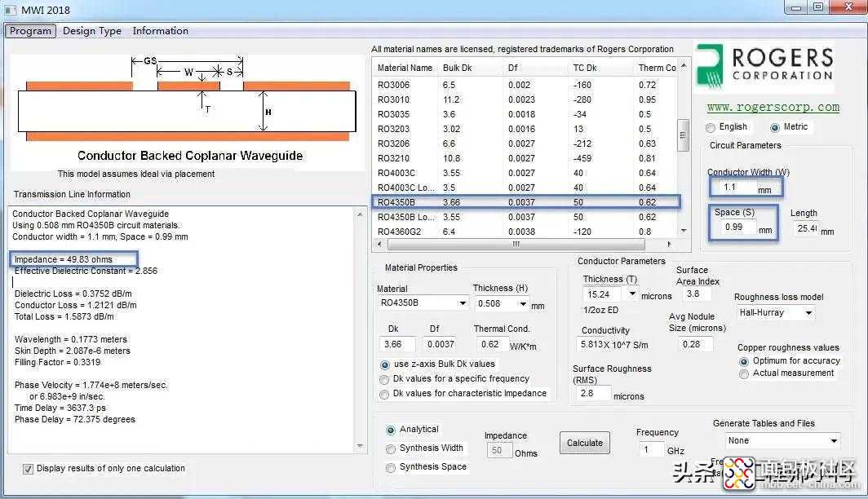Select Optimum for accuracy radio button
The image size is (868, 499).
tap(744, 362)
